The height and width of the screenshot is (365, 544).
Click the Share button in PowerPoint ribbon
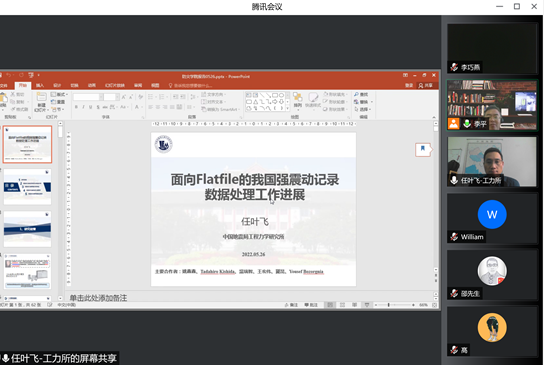click(x=426, y=85)
